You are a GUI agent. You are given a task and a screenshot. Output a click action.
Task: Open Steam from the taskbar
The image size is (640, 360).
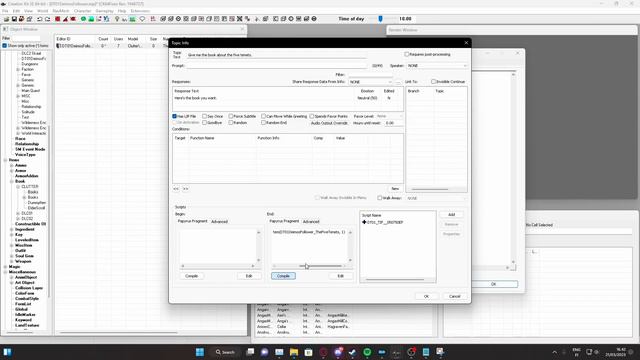pyautogui.click(x=352, y=352)
